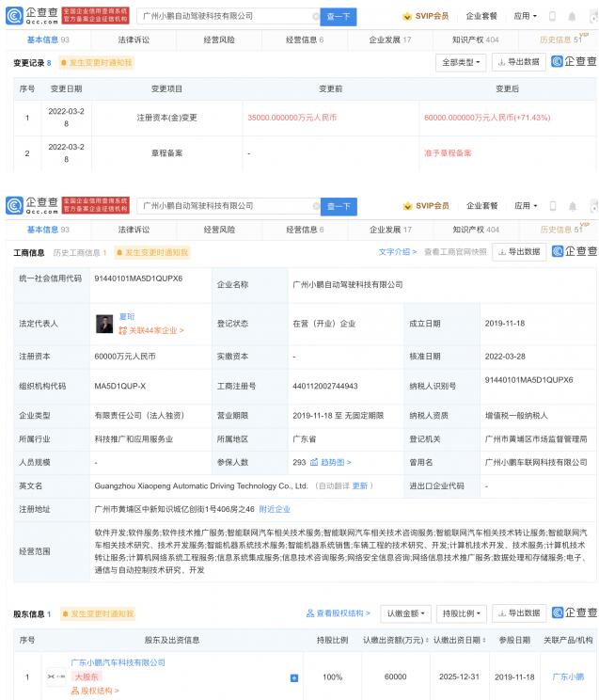Export data in 变更记录 section
This screenshot has height=700, width=599.
(519, 62)
